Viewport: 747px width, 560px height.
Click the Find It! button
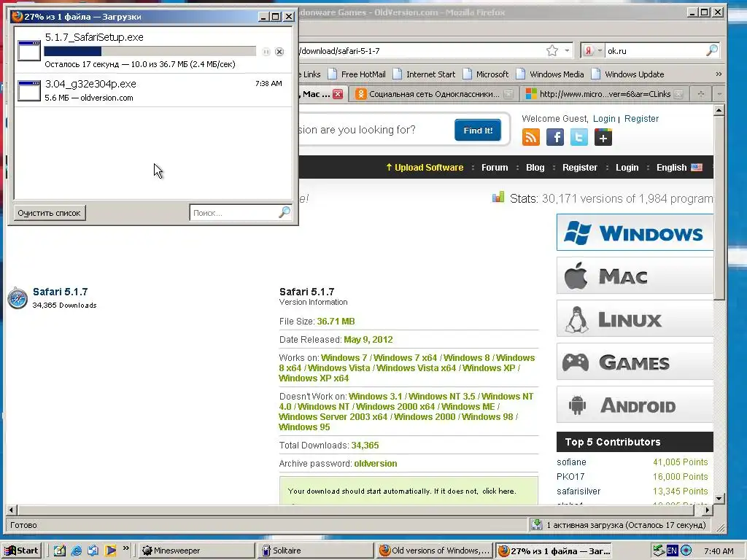pos(478,131)
